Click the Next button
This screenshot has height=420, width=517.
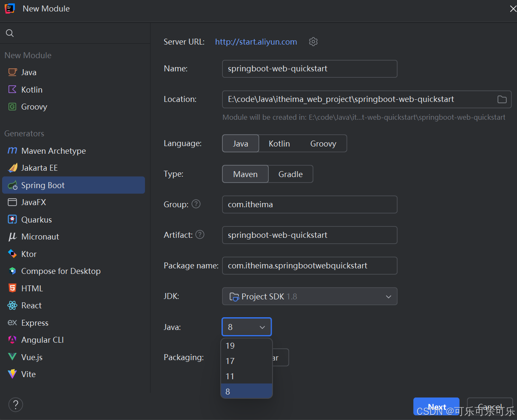pos(436,406)
